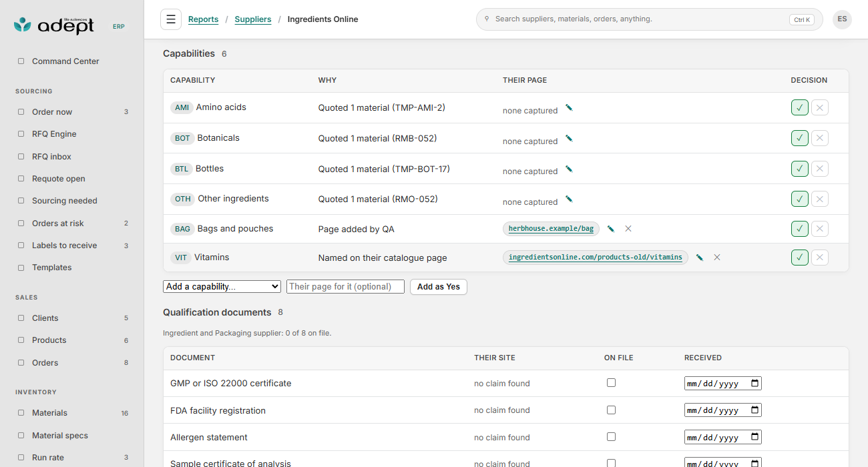Image resolution: width=868 pixels, height=467 pixels.
Task: Approve the Bottles capability
Action: click(800, 169)
